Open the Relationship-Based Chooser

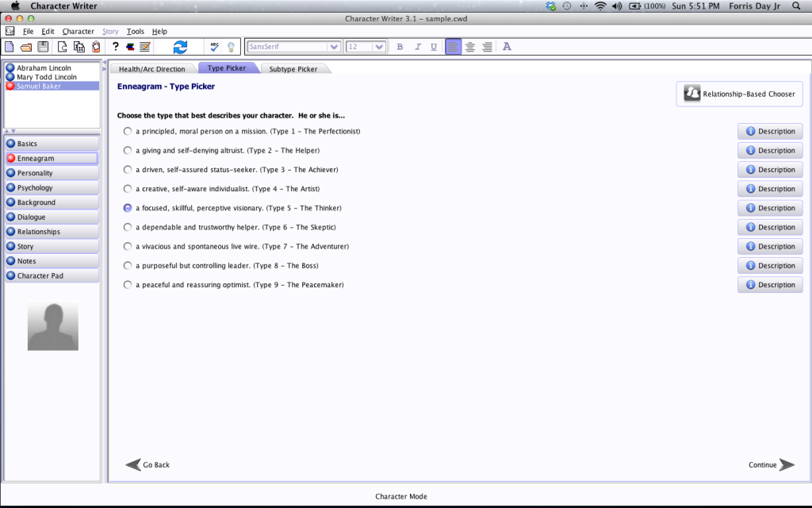(739, 94)
